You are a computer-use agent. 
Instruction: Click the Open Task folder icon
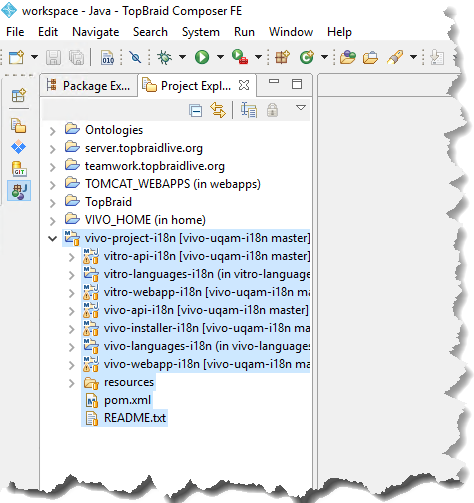pos(370,58)
